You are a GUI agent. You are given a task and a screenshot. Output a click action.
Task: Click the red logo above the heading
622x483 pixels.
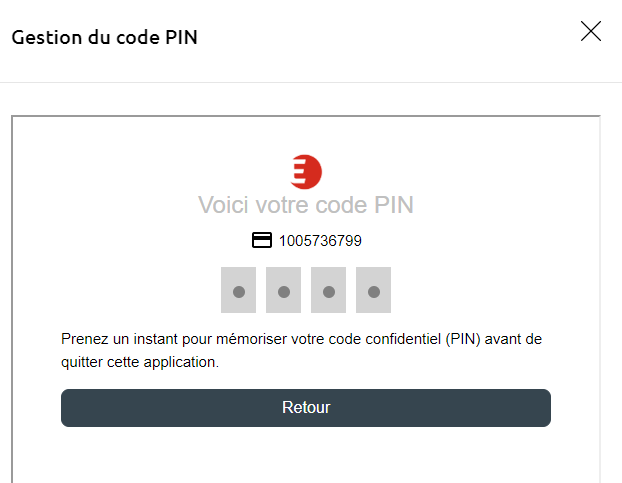click(305, 172)
